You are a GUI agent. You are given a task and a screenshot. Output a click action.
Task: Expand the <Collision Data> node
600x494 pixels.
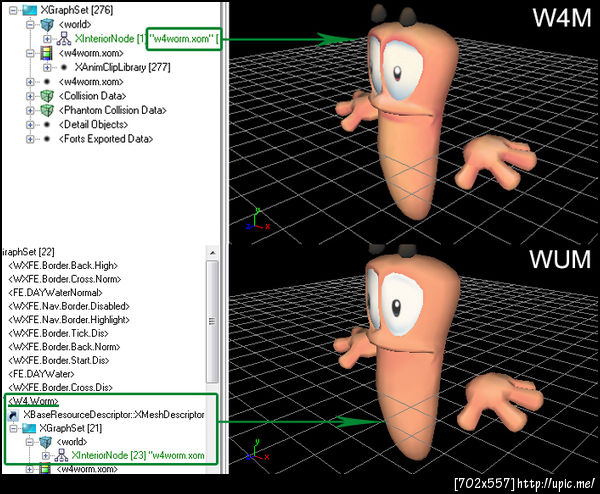pyautogui.click(x=30, y=96)
